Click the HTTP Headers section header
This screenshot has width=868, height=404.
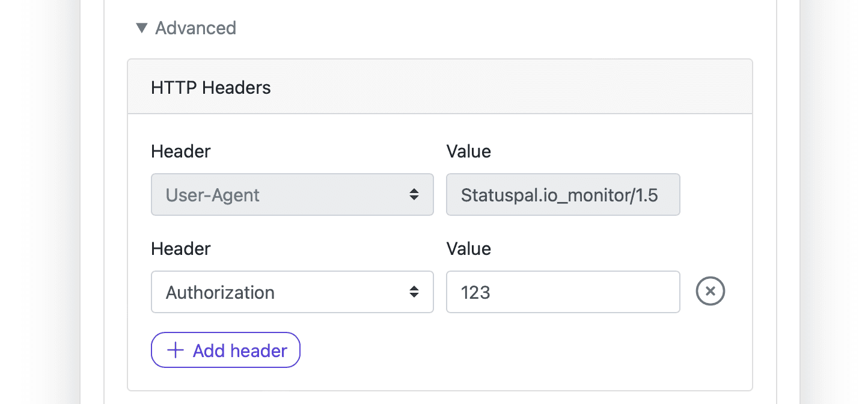(x=211, y=87)
